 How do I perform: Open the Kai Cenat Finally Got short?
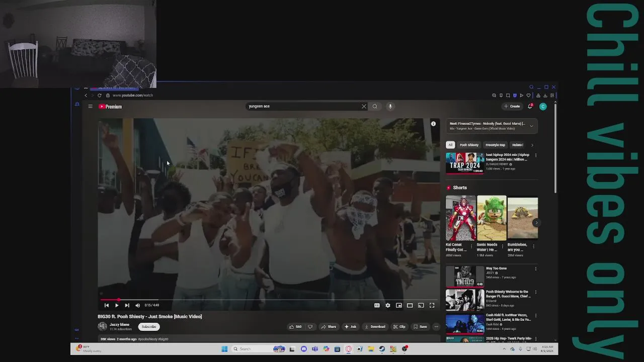460,218
